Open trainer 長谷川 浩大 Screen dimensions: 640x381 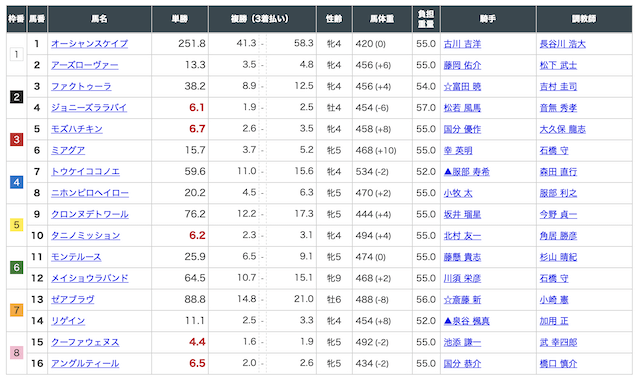point(563,44)
